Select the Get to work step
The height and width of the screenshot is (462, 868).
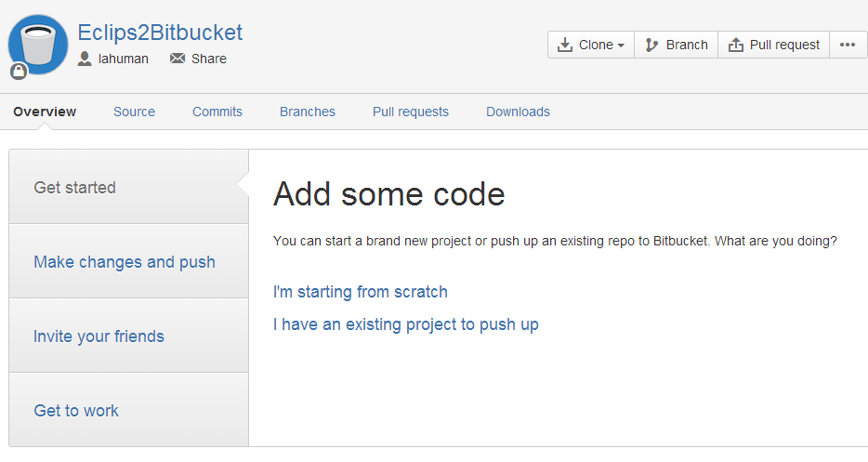[x=76, y=411]
